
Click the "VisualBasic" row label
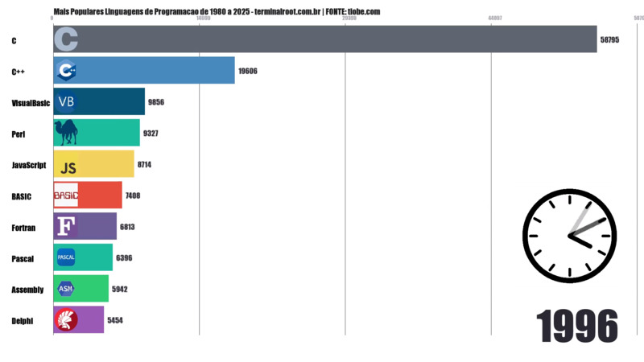pos(31,103)
